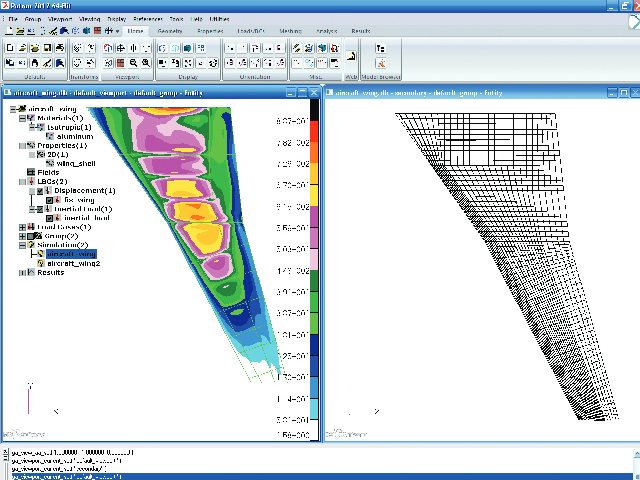640x480 pixels.
Task: Switch to the Geometry ribbon tab
Action: point(170,31)
